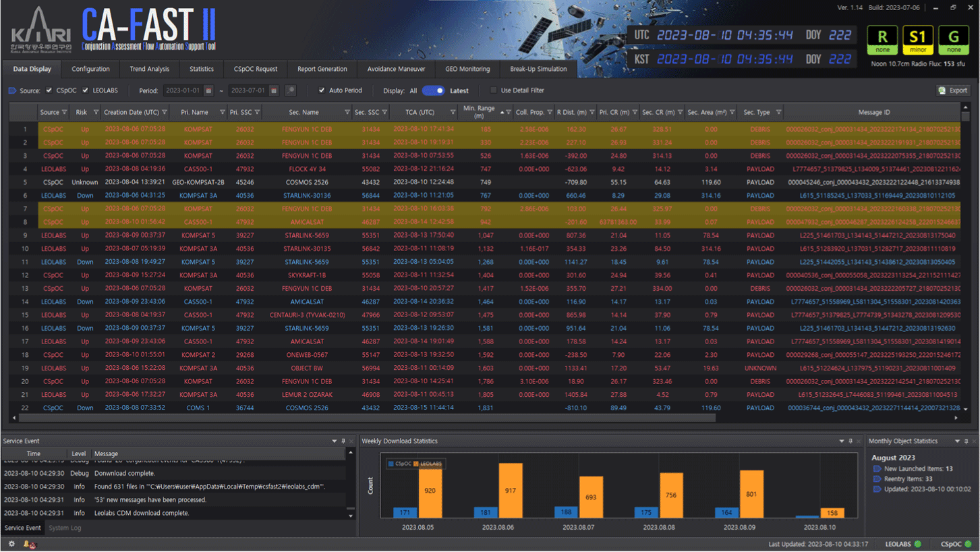This screenshot has height=552, width=980.
Task: Click the CSpOC green connection indicator
Action: point(969,544)
